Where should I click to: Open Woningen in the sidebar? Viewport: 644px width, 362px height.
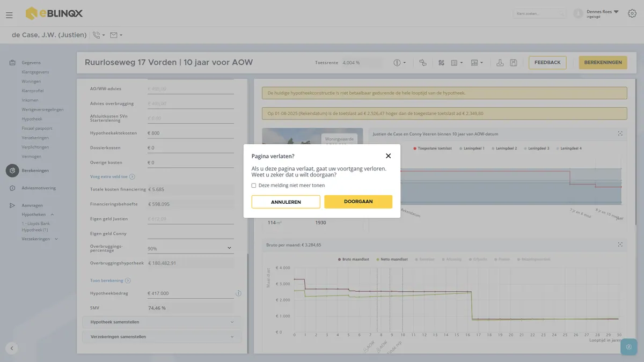click(31, 82)
